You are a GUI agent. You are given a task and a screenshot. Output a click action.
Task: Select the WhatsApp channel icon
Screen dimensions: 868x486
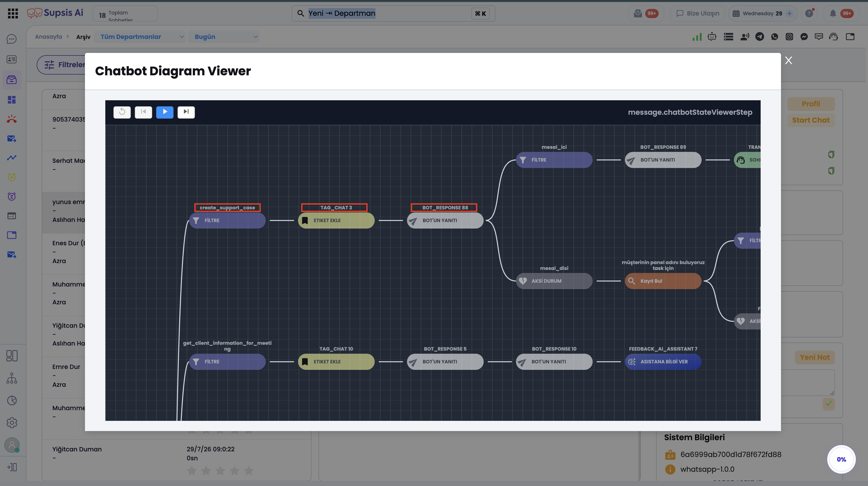(x=775, y=37)
